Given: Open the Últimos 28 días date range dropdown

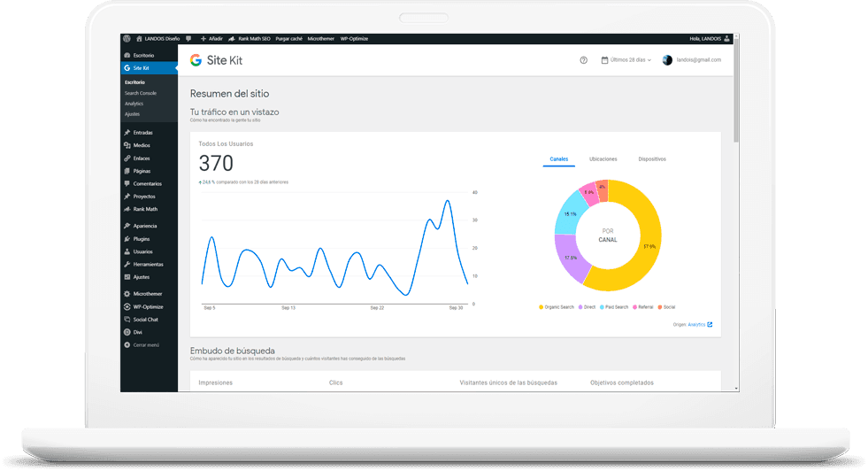Looking at the screenshot, I should click(x=626, y=60).
